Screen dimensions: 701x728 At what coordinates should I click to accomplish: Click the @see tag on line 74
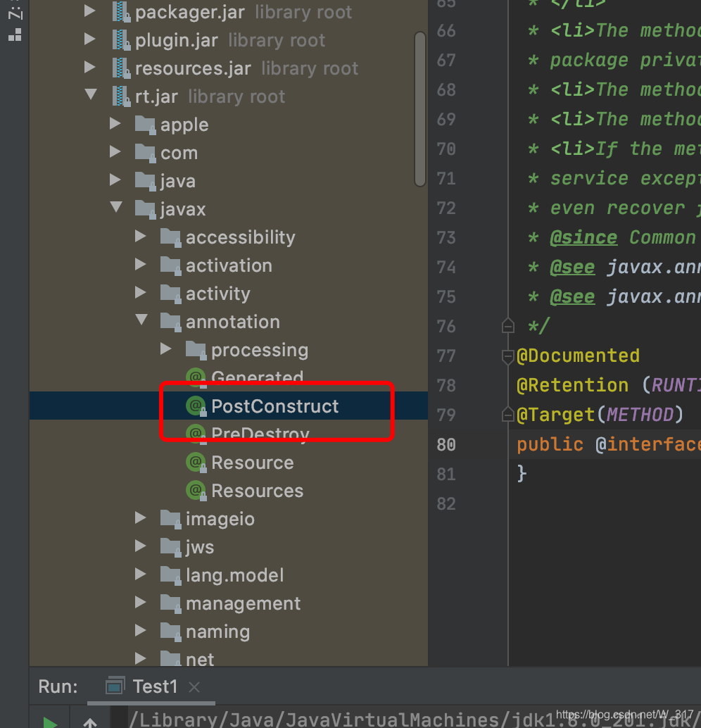(572, 268)
